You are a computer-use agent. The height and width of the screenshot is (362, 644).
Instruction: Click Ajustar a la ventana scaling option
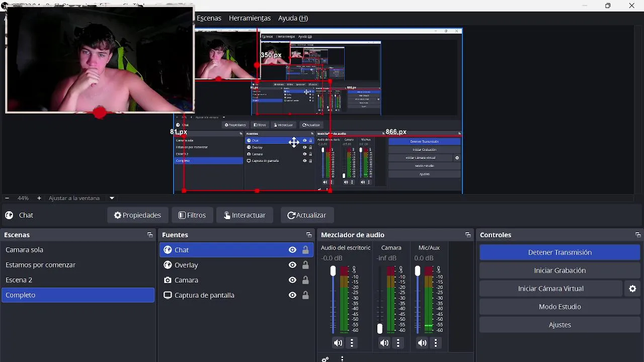pyautogui.click(x=74, y=198)
